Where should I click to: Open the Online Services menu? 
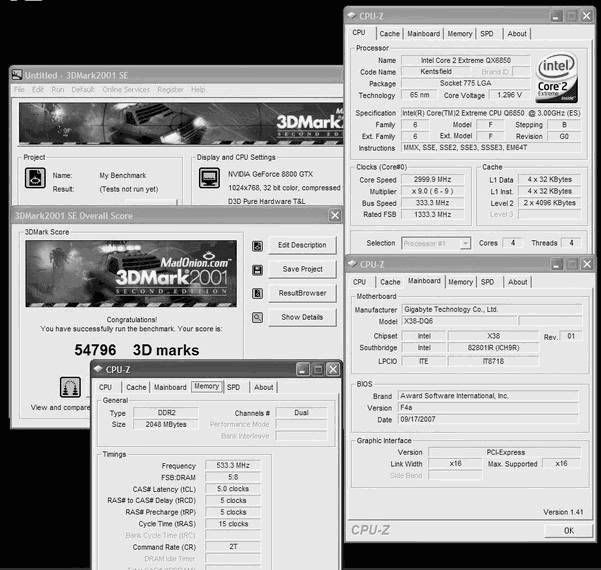126,90
